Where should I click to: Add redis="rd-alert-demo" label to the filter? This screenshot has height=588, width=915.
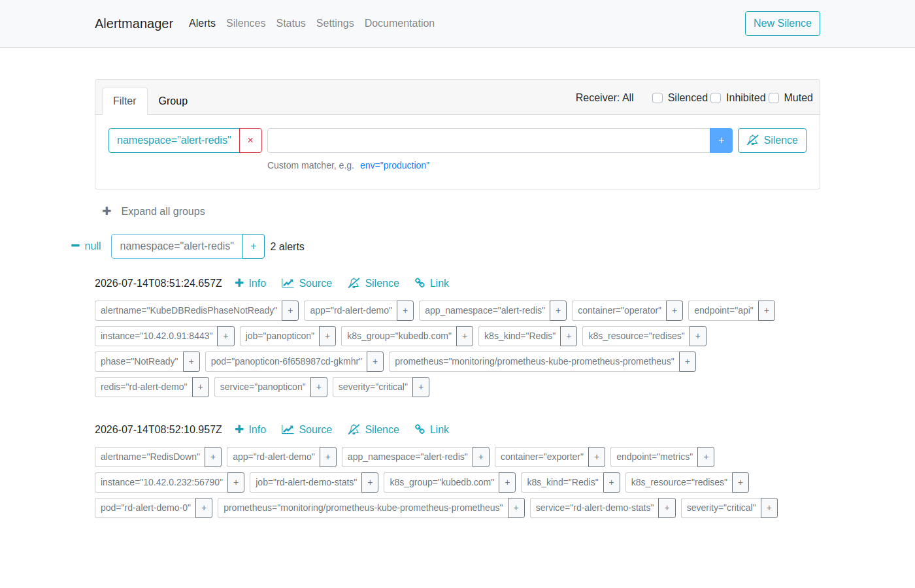tap(201, 387)
